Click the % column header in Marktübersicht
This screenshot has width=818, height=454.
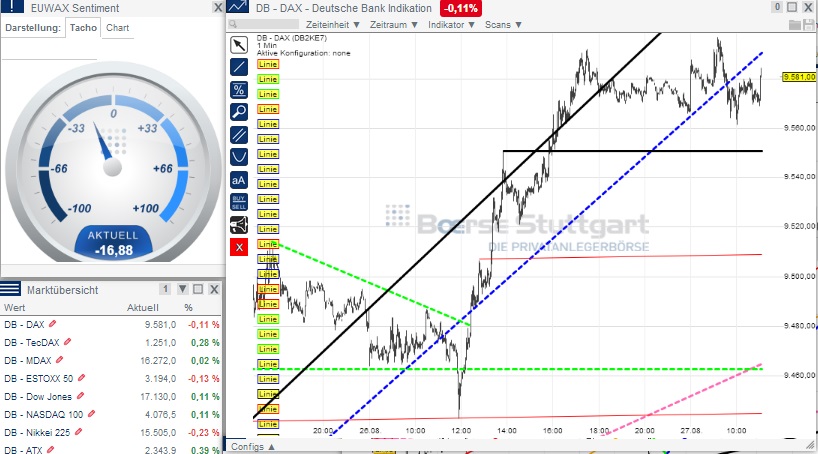click(188, 307)
